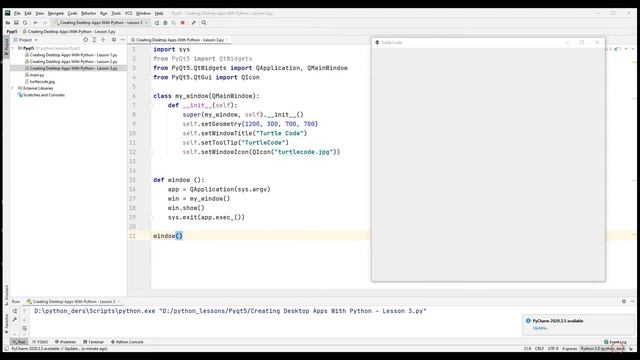
Task: Select Lesson 1.py in the project tree
Action: [71, 55]
